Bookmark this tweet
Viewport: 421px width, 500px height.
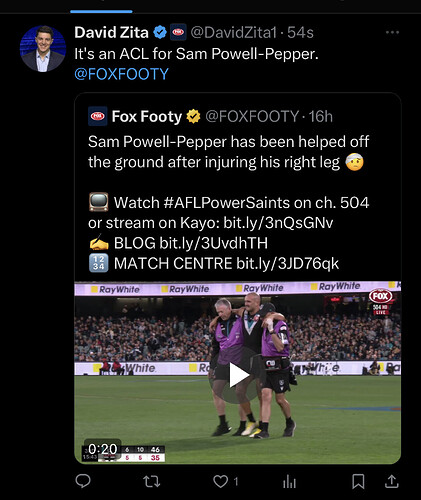pos(358,481)
